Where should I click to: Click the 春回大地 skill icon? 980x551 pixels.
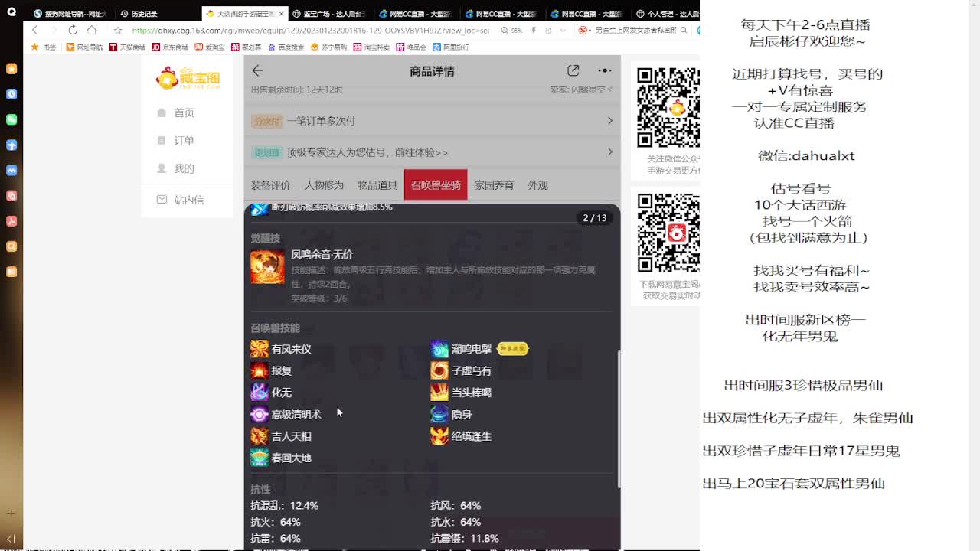coord(260,458)
